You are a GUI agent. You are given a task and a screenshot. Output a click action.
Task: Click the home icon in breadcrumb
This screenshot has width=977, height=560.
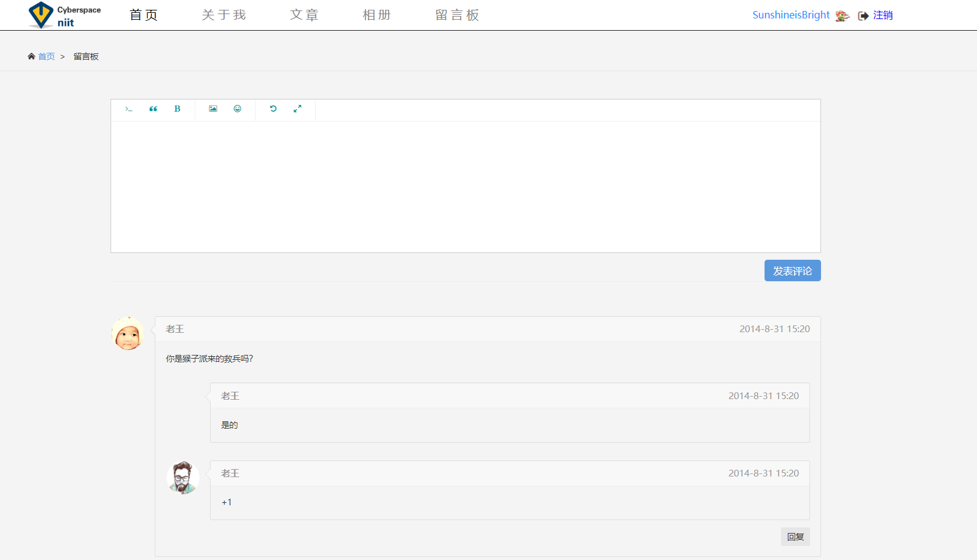pyautogui.click(x=31, y=56)
